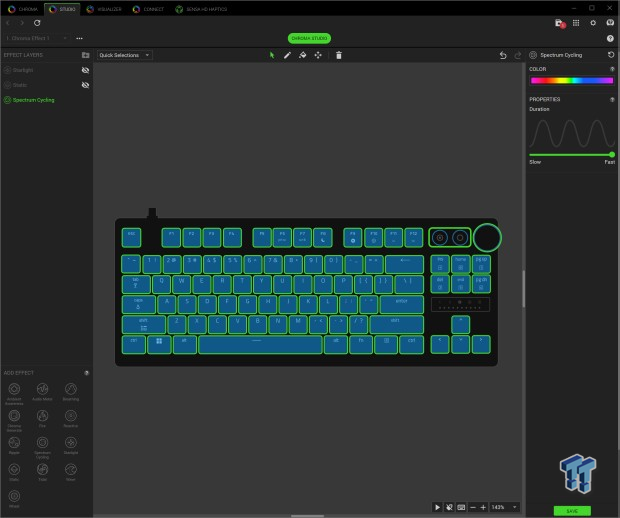Open Add Effect help icon

(x=87, y=373)
